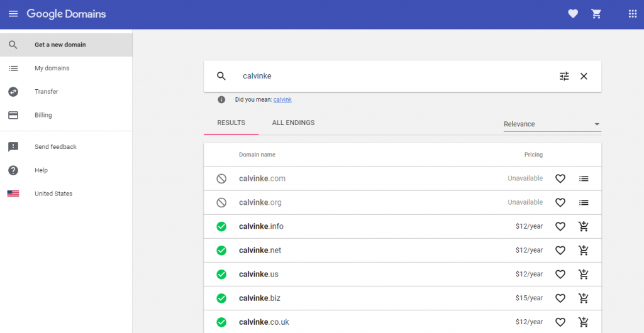Add calvinke.info to cart

click(584, 226)
